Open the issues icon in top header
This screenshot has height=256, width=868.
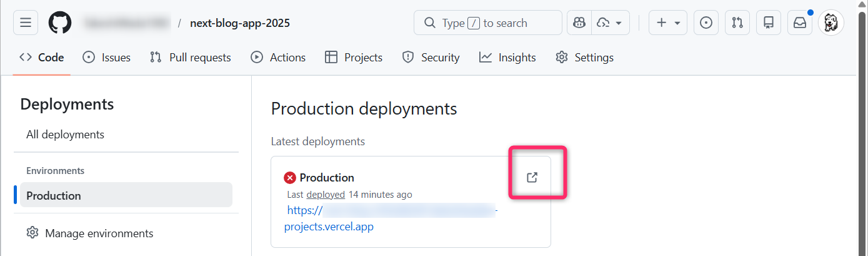tap(706, 23)
